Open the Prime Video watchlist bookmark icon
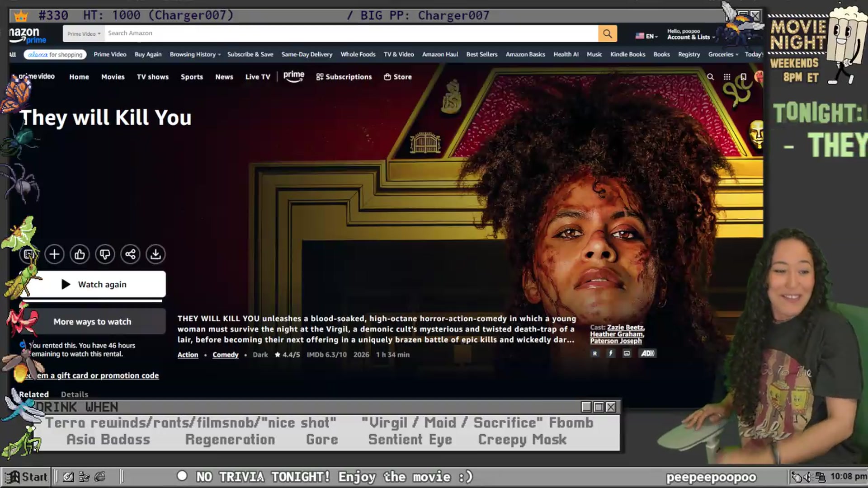Screen dimensions: 868x488 [x=743, y=77]
